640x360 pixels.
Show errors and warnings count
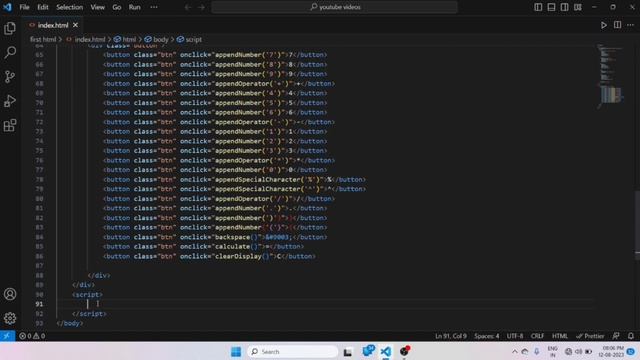32,336
